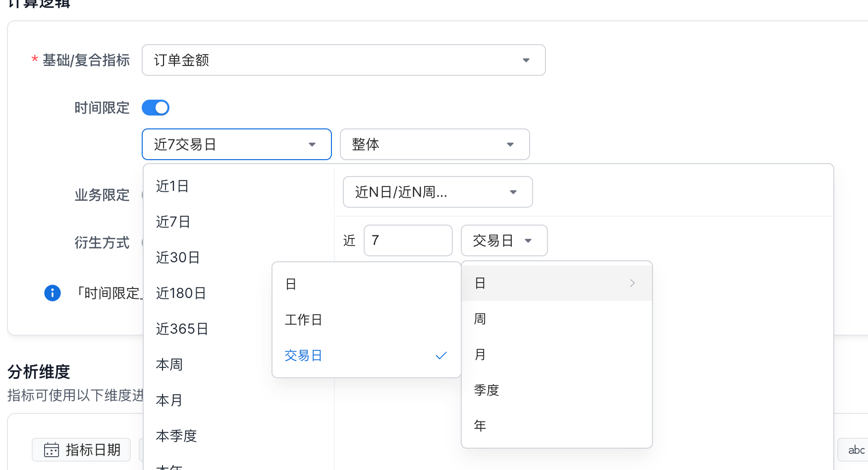Pick 季度 from the unit menu
The image size is (868, 470).
point(487,390)
